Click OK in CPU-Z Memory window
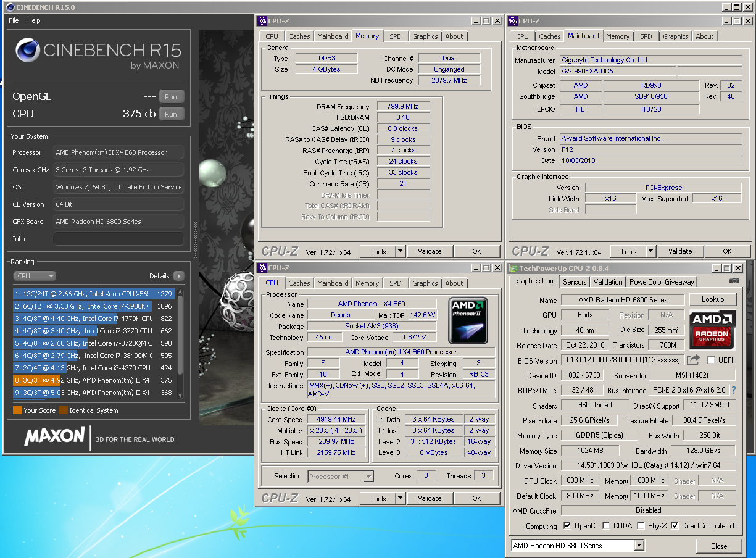The width and height of the screenshot is (756, 558). (476, 251)
